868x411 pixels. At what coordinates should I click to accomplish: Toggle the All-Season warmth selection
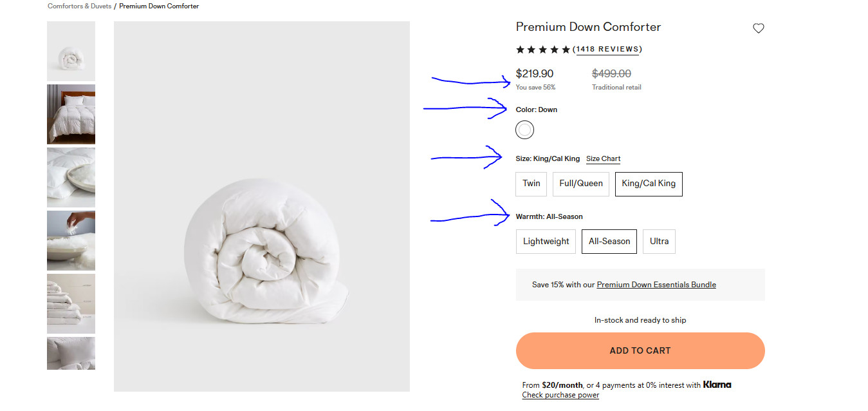(609, 241)
